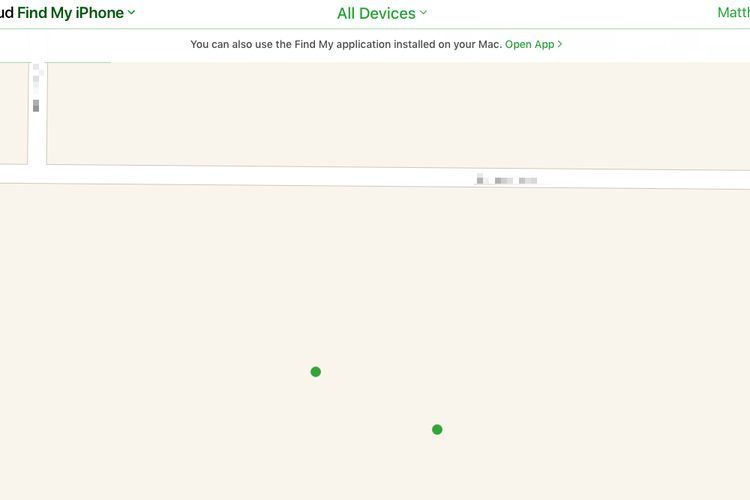The width and height of the screenshot is (750, 500).
Task: Click the chevron beside Find My iPhone
Action: [132, 13]
